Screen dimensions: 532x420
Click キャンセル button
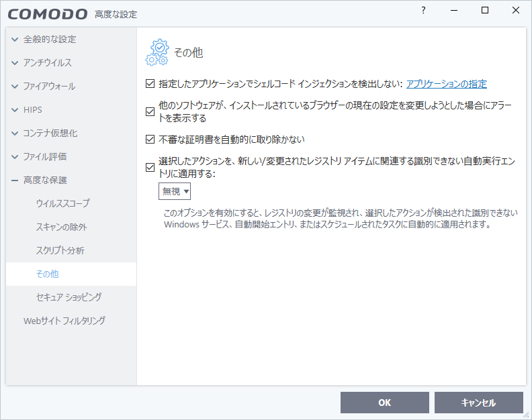coord(478,403)
